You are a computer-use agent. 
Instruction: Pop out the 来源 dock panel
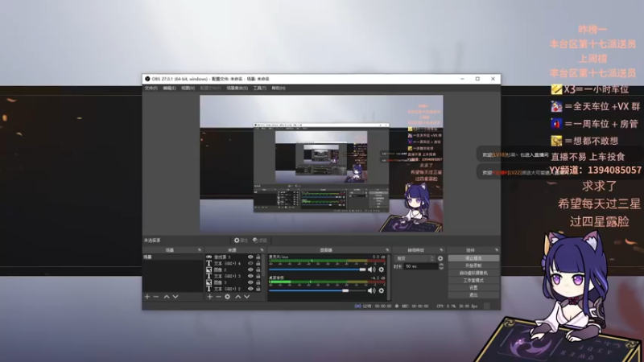pos(262,250)
